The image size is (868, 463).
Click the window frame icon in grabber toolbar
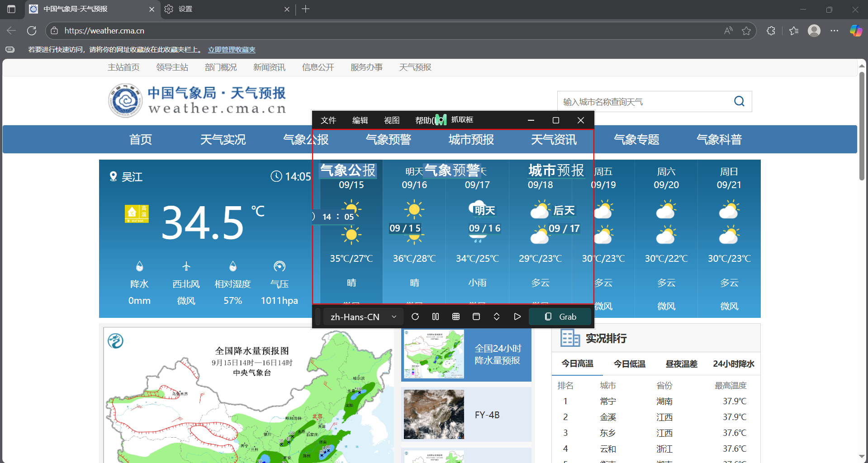point(476,317)
